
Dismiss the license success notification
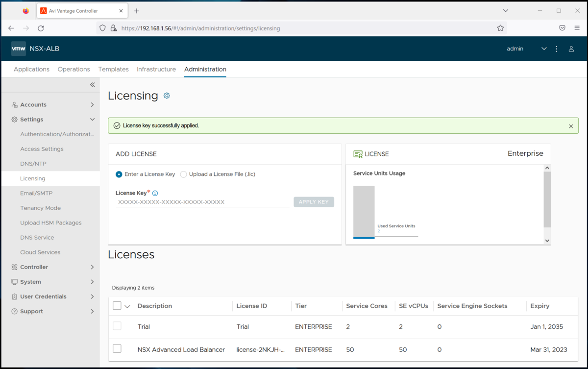tap(571, 126)
